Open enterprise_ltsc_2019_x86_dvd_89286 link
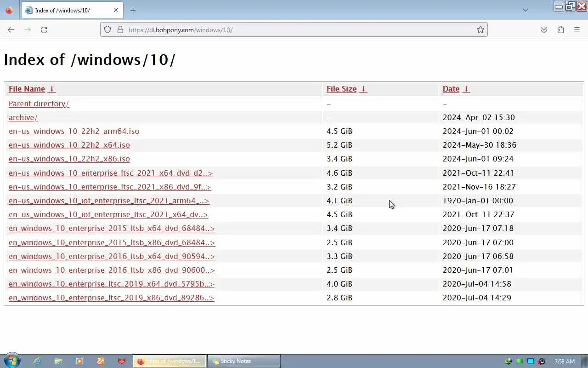Screen dimensions: 588x368 click(x=111, y=298)
